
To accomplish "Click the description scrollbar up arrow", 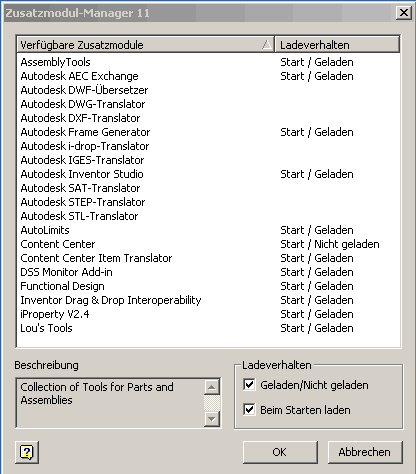I will click(212, 387).
